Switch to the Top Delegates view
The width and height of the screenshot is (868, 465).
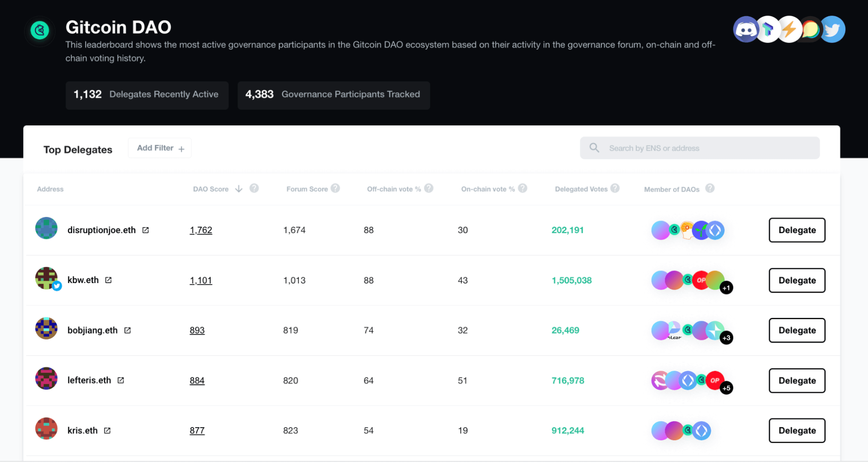point(78,149)
